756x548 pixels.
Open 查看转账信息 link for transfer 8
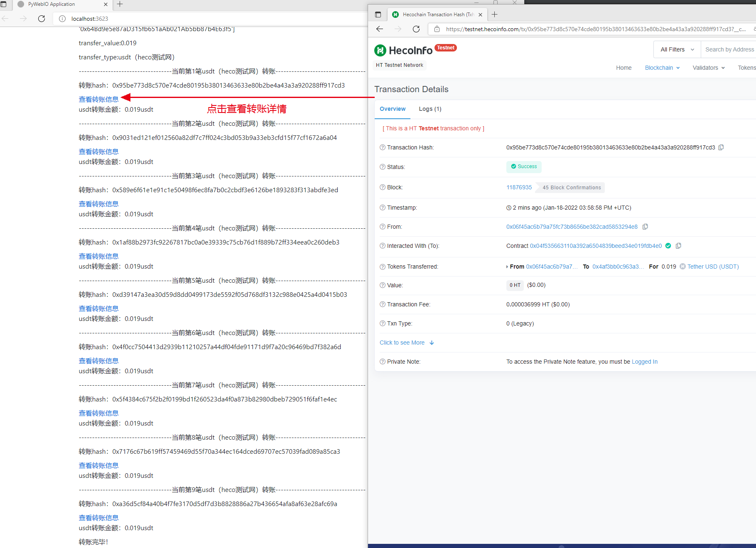pyautogui.click(x=98, y=465)
